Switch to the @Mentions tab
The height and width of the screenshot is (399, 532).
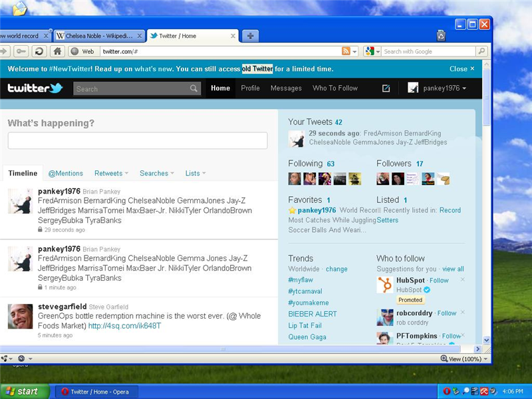tap(65, 174)
